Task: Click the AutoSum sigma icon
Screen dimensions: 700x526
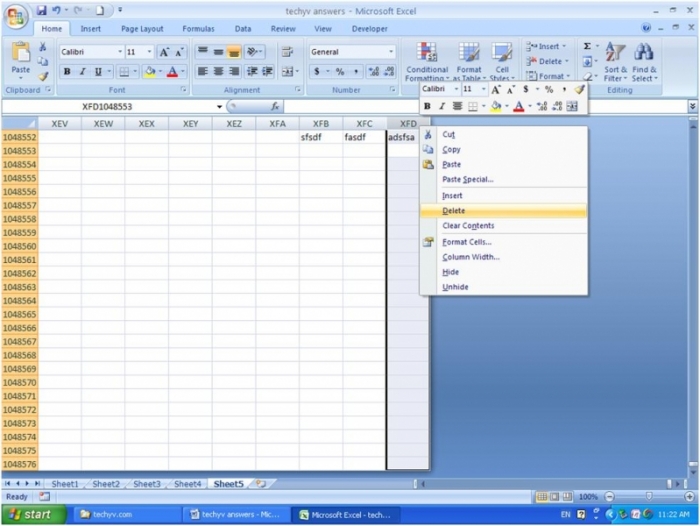Action: coord(586,46)
